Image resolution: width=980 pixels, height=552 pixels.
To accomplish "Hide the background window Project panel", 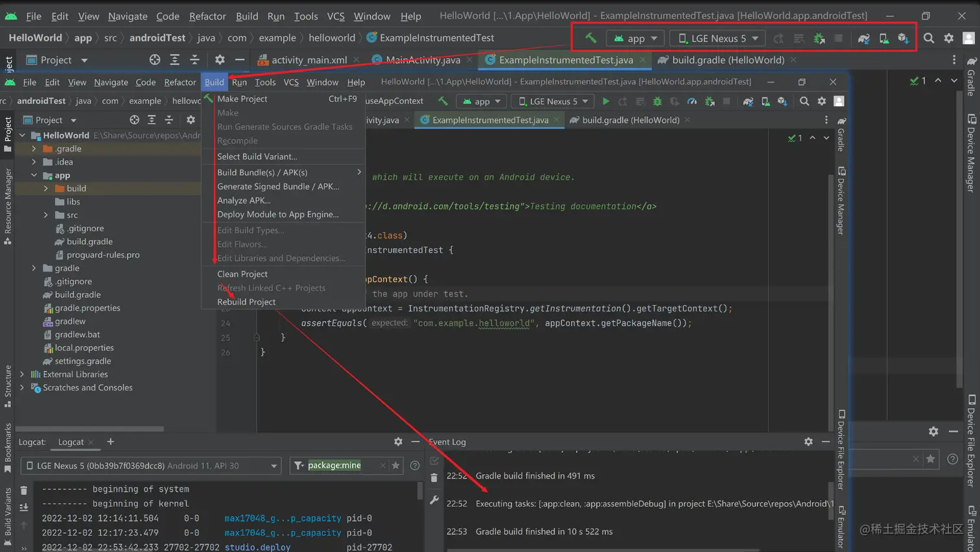I will coord(240,60).
